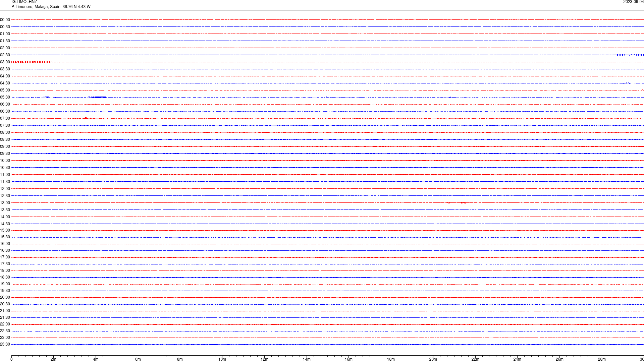The height and width of the screenshot is (362, 644).
Task: Select the 16:30 trace time label
Action: click(x=5, y=250)
